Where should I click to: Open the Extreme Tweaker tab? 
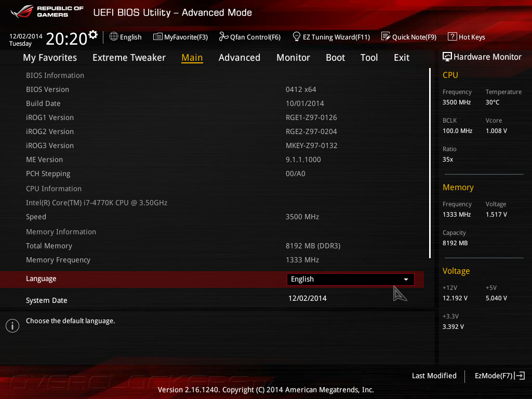click(129, 58)
